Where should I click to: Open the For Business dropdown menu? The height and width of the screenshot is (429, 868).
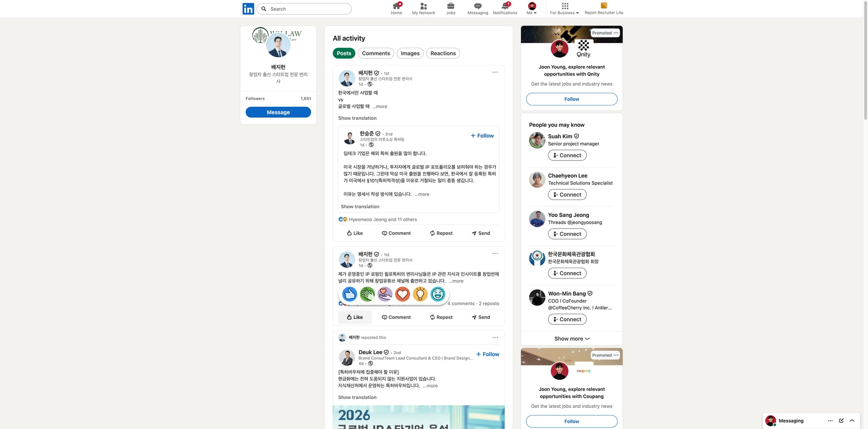click(564, 8)
